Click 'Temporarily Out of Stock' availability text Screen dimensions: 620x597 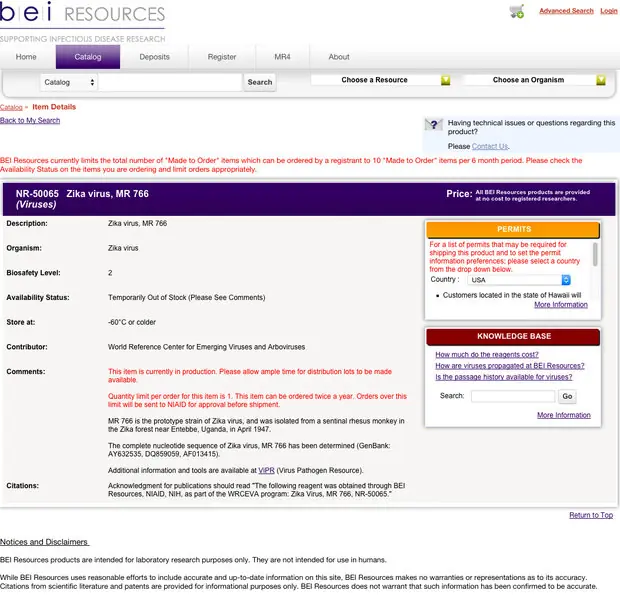(187, 297)
